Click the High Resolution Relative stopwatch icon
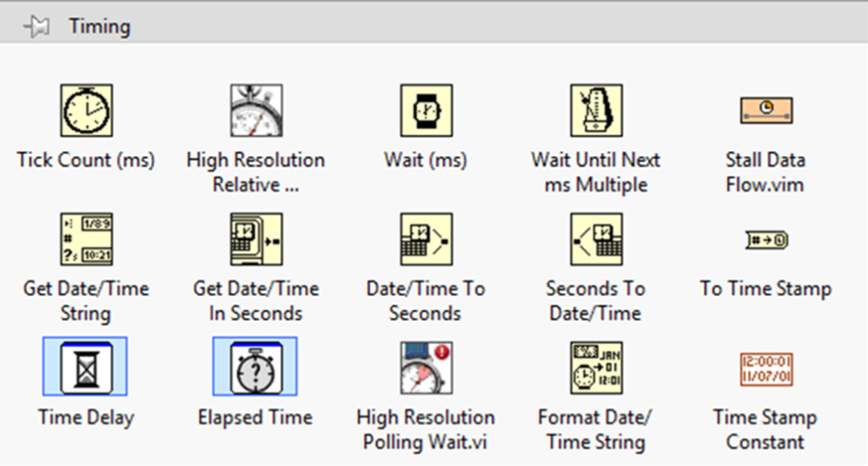Screen dimensions: 868x466 (x=256, y=109)
